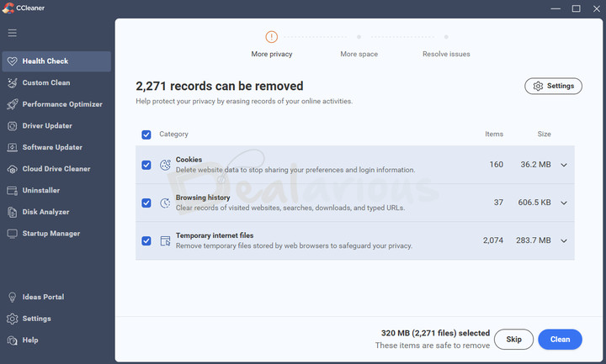Screen dimensions: 606x364
Task: Click the Ideas Portal lightbulb icon
Action: coord(12,298)
